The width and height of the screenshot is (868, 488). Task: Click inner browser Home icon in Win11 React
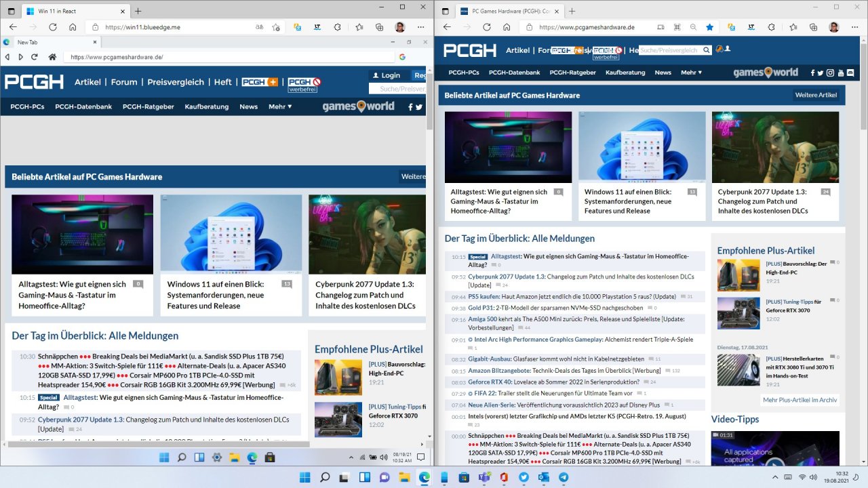(52, 57)
